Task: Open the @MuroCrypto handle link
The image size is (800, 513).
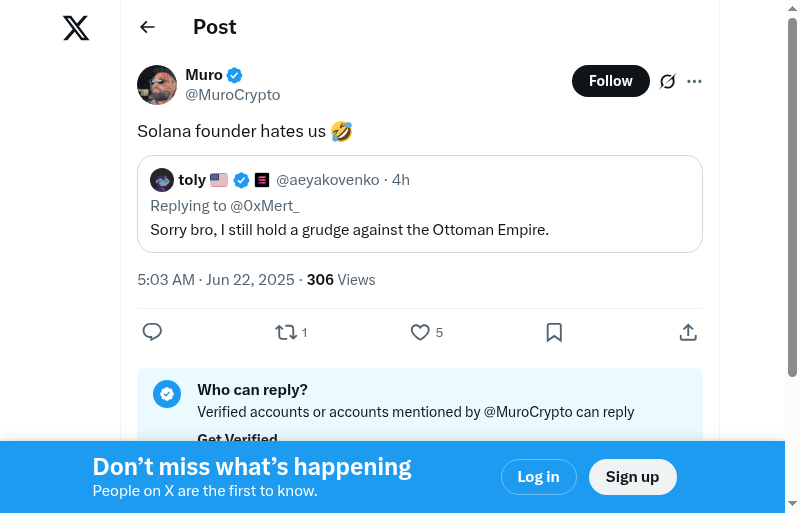Action: coord(232,95)
